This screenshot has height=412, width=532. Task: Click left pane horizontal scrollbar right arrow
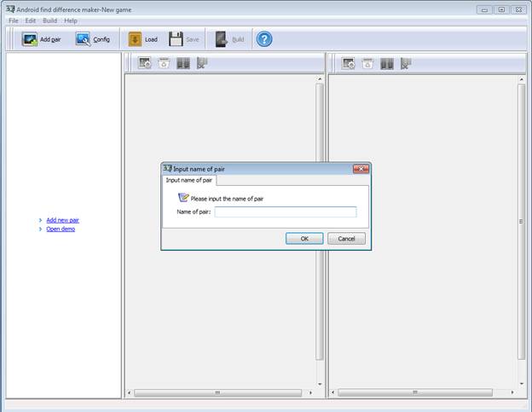310,392
